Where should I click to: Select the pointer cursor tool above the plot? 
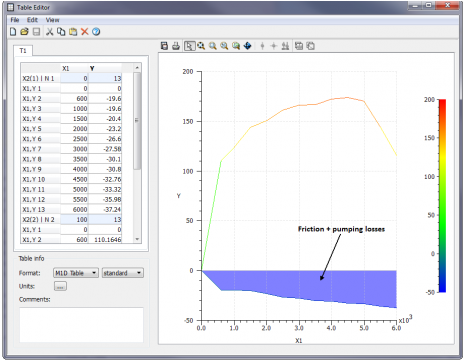pos(189,46)
